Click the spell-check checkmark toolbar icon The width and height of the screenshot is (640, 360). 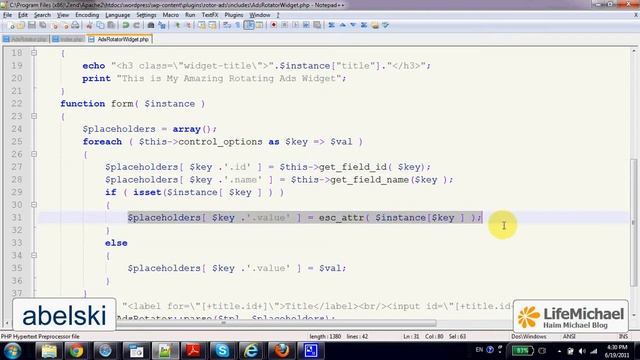tap(385, 25)
